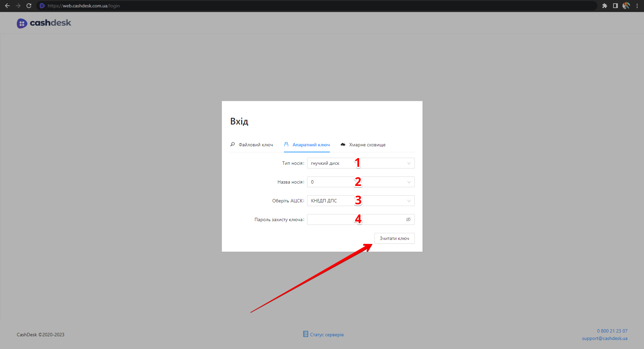Open the Оберіть АЦСК dropdown

[409, 201]
